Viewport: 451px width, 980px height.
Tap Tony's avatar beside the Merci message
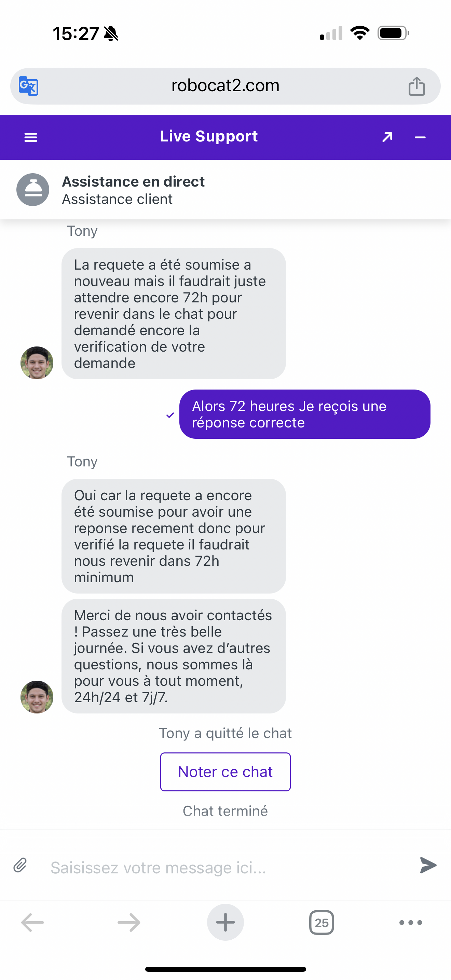[x=37, y=697]
